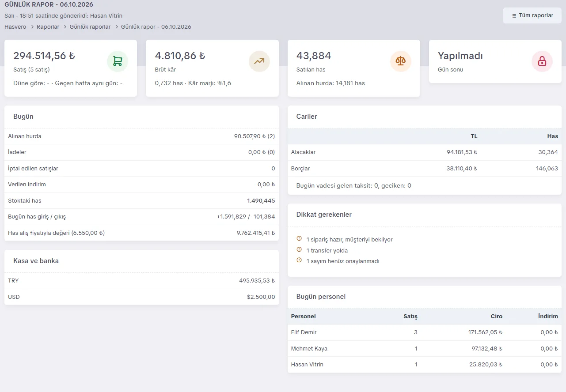The image size is (566, 392).
Task: Click the Satış column header
Action: click(x=410, y=317)
